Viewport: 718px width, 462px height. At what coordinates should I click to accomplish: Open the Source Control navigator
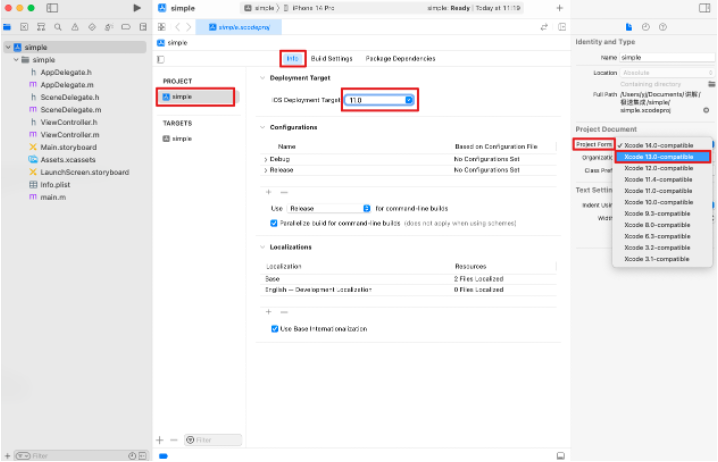point(24,27)
